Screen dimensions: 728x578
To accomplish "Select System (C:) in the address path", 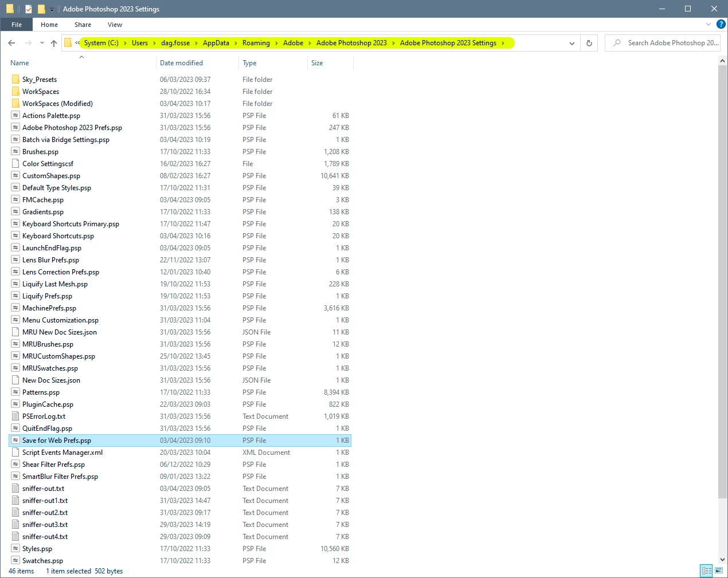I will click(101, 43).
